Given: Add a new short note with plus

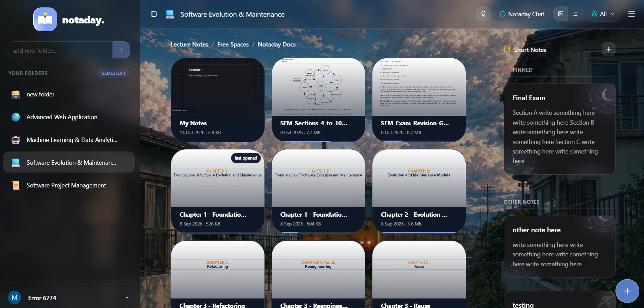Looking at the screenshot, I should pyautogui.click(x=608, y=49).
